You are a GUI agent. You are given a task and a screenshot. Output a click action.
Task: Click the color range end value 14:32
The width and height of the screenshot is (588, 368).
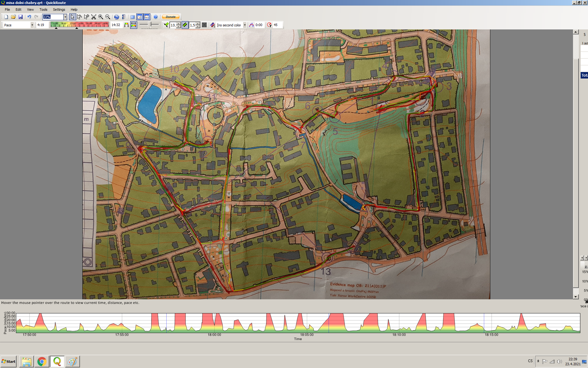(x=116, y=25)
